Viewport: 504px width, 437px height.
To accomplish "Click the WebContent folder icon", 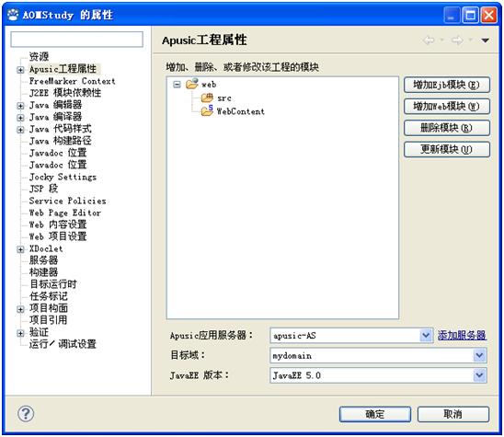I will click(207, 110).
